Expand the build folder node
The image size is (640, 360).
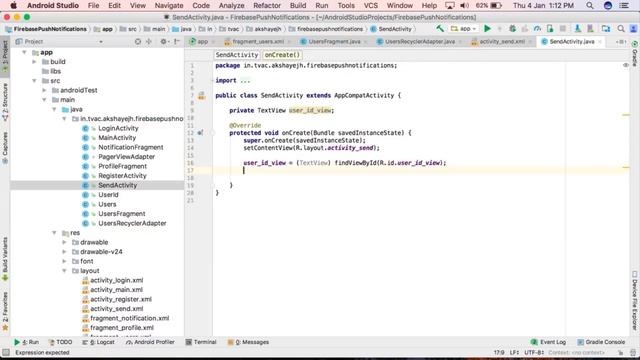[x=34, y=62]
